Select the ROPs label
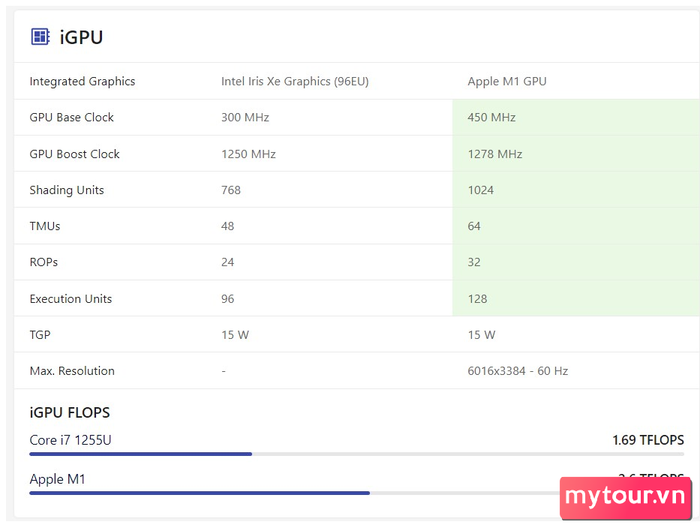This screenshot has width=700, height=530. point(43,262)
